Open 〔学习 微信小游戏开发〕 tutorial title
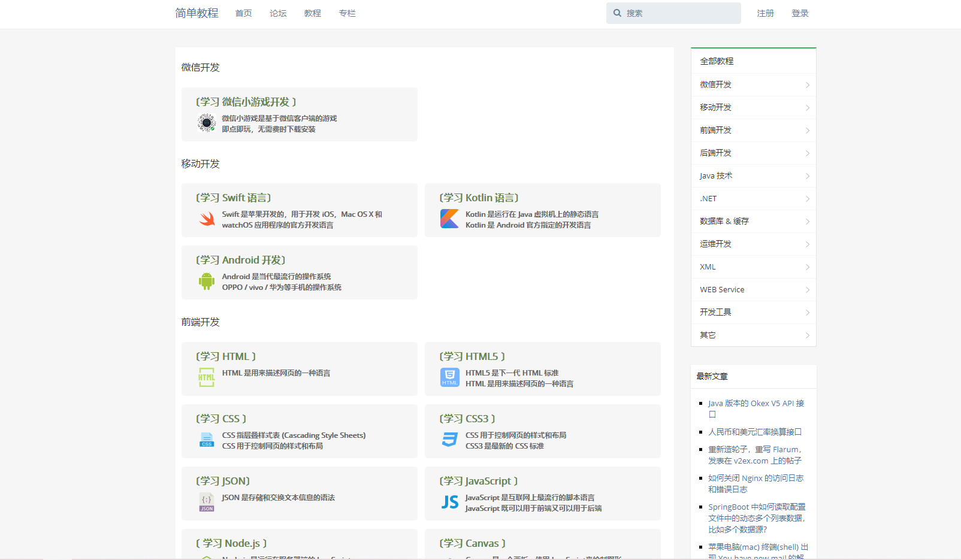The width and height of the screenshot is (961, 560). point(246,102)
